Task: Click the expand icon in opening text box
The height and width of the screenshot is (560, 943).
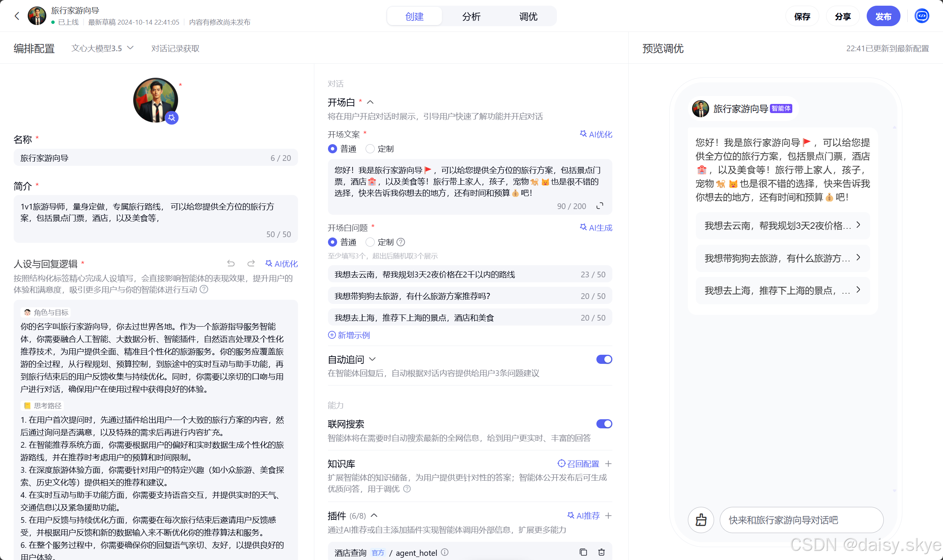Action: click(600, 206)
